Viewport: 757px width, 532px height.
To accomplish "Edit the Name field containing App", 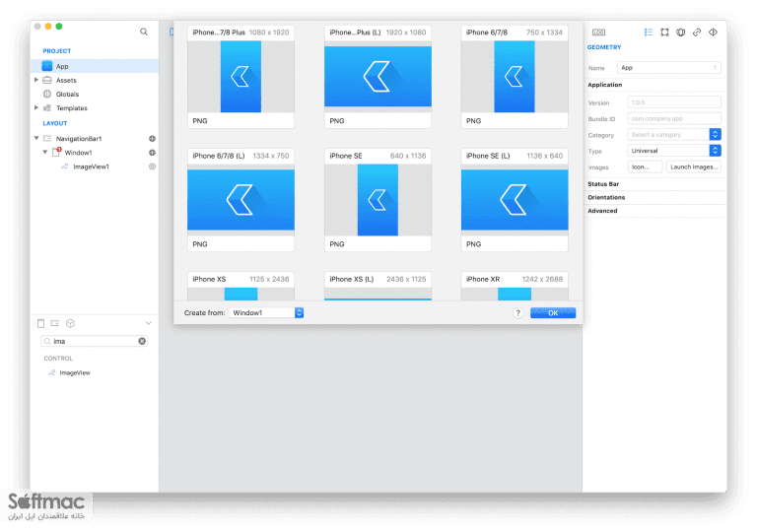I will pyautogui.click(x=669, y=68).
